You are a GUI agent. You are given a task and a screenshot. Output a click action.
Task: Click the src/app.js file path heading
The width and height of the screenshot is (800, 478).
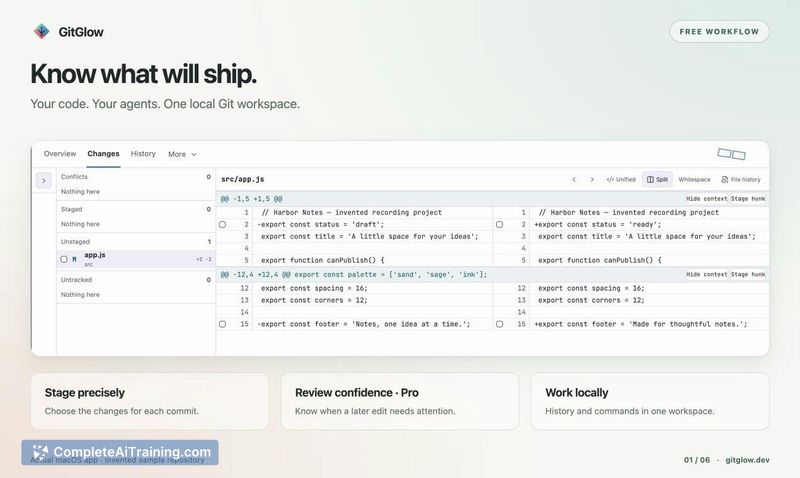click(242, 180)
